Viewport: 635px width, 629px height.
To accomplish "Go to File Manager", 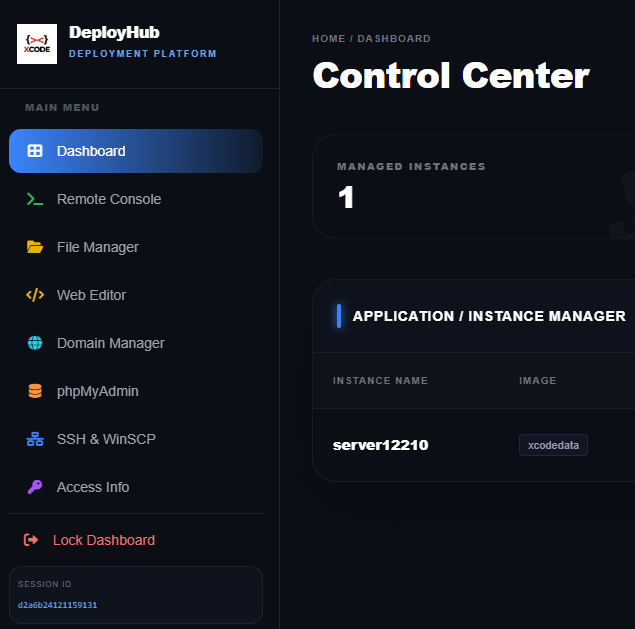I will point(136,247).
